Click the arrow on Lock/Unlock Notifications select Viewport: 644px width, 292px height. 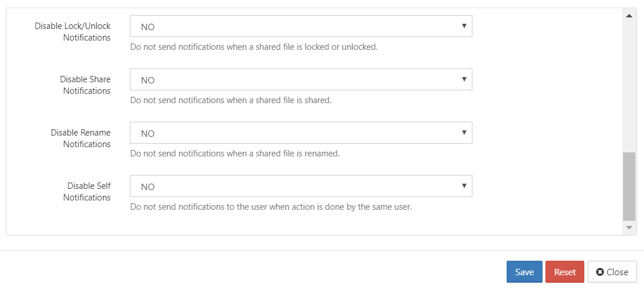pos(464,26)
